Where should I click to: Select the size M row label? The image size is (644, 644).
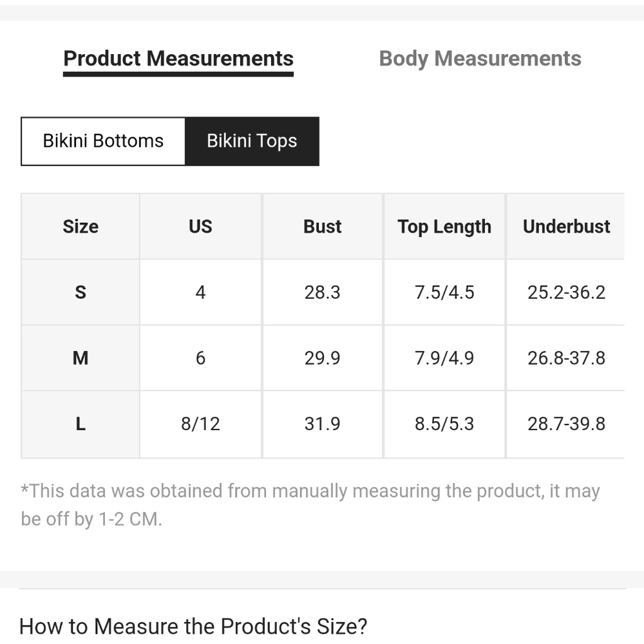point(80,357)
